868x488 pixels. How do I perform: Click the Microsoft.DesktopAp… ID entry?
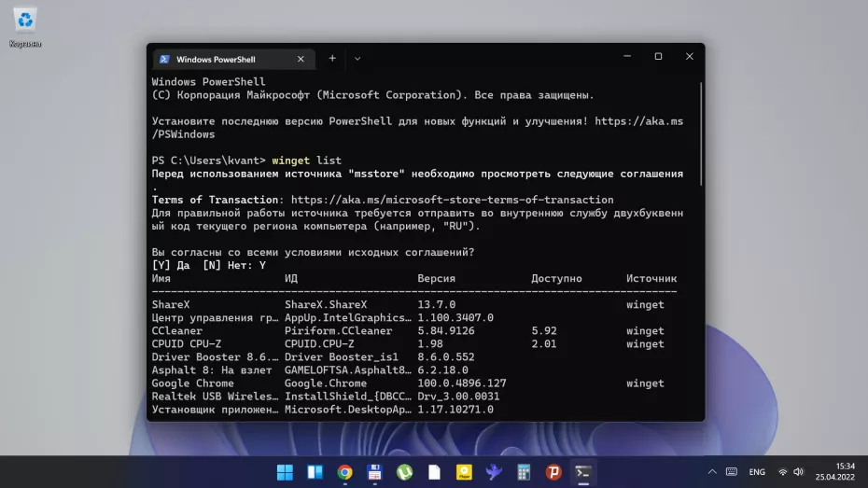pyautogui.click(x=347, y=410)
